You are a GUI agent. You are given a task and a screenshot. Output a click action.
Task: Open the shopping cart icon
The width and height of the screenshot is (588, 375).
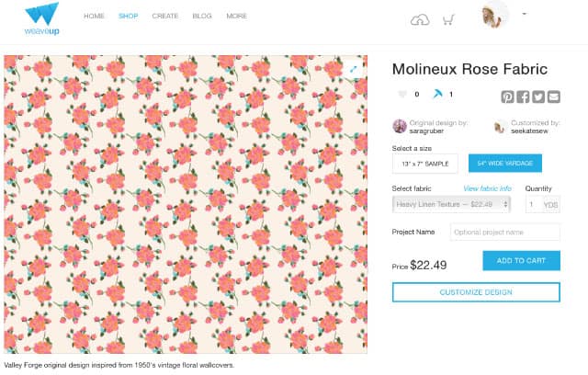click(x=448, y=19)
